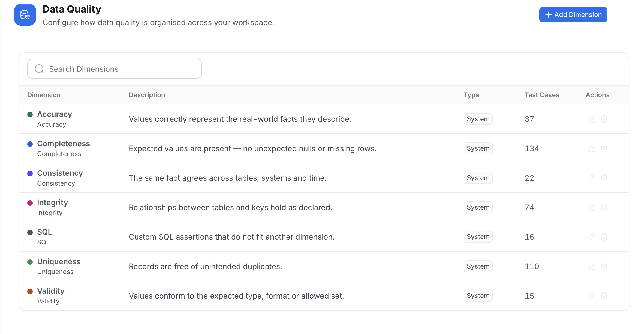644x334 pixels.
Task: Click the Actions column header
Action: pyautogui.click(x=597, y=95)
